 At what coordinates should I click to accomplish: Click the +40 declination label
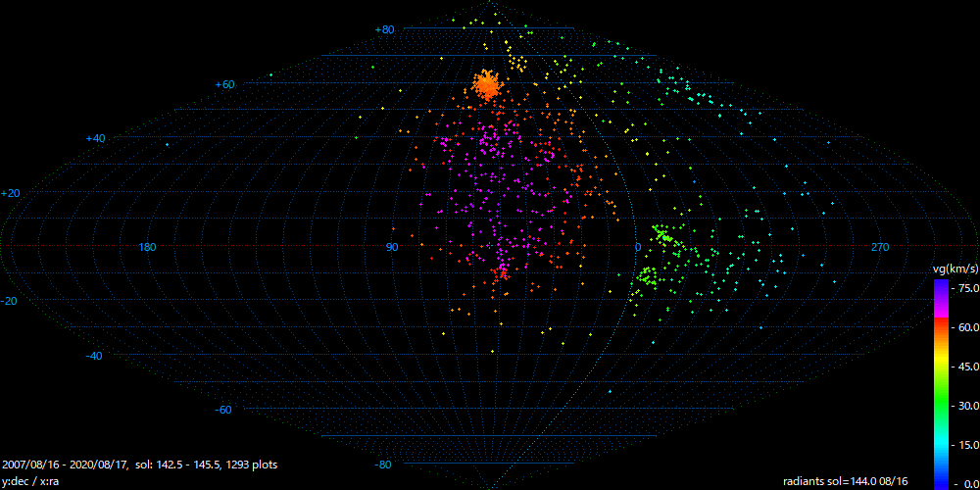click(95, 139)
